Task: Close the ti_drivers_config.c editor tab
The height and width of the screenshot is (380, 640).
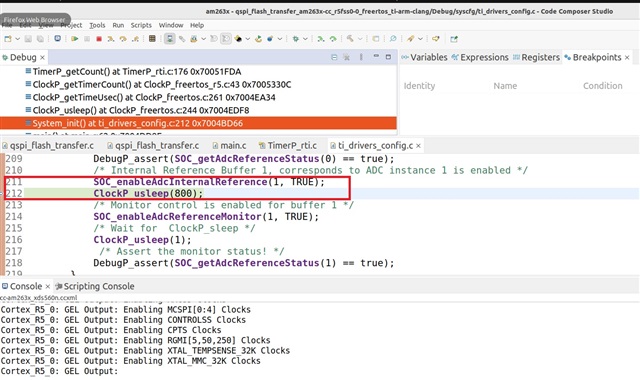Action: (418, 146)
